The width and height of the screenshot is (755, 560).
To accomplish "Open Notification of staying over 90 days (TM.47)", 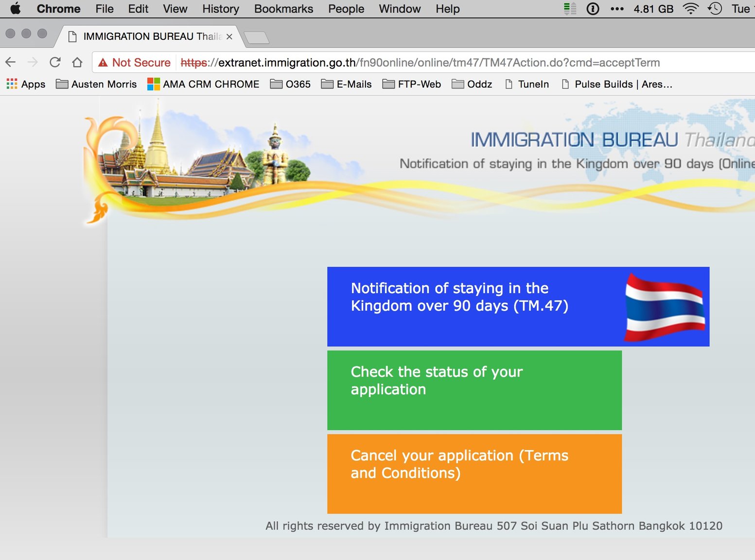I will (x=518, y=307).
